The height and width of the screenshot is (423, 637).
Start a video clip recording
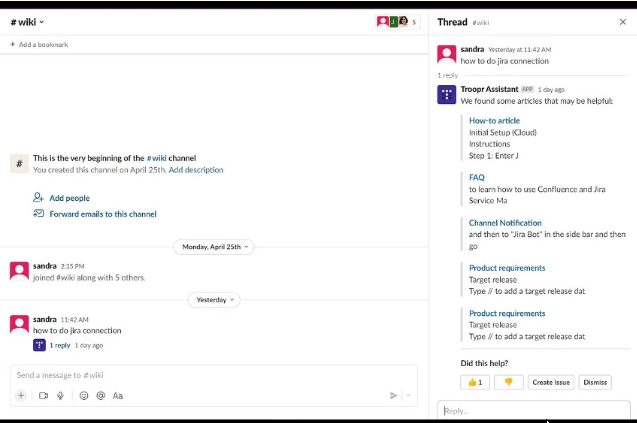pos(43,395)
